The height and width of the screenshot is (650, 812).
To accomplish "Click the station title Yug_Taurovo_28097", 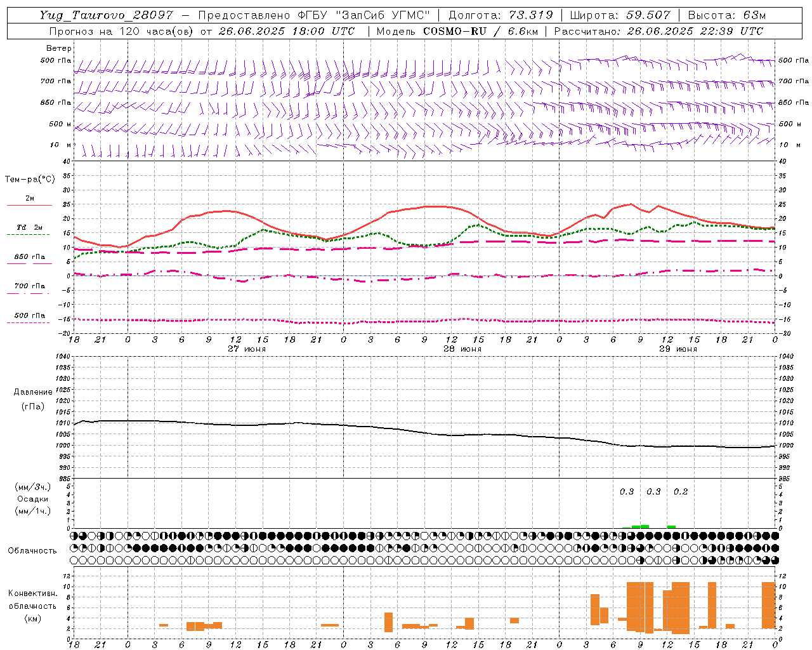I will coord(106,15).
